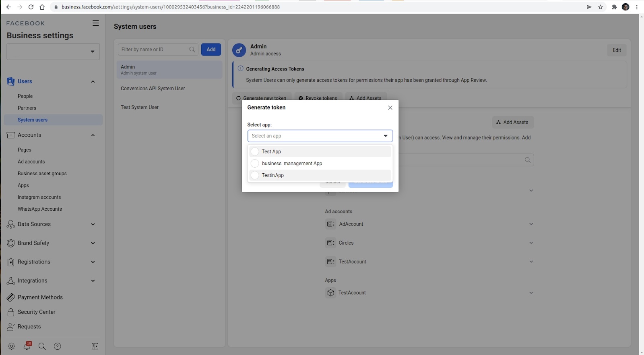Viewport: 644px width, 355px height.
Task: Bookmark this page with star icon
Action: click(600, 7)
